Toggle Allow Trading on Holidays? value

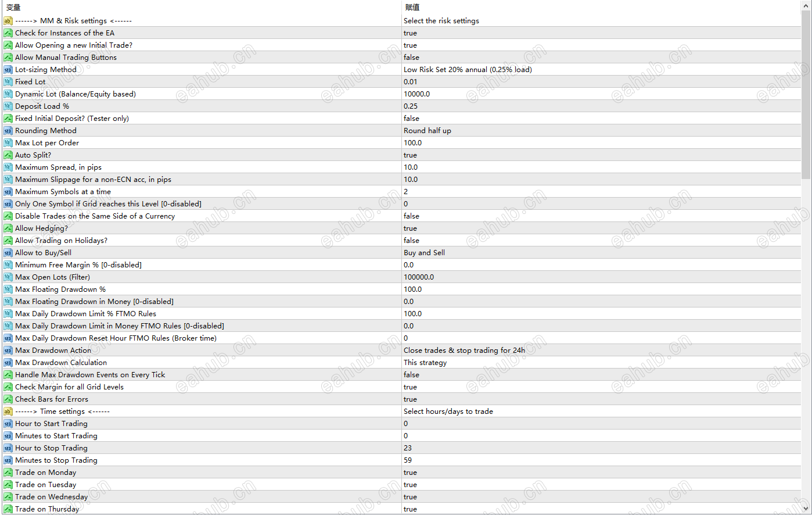(601, 240)
